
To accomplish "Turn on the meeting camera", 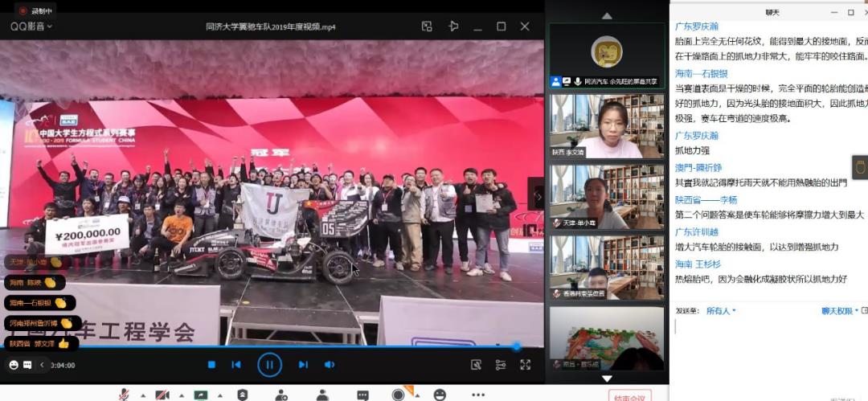I will click(162, 395).
